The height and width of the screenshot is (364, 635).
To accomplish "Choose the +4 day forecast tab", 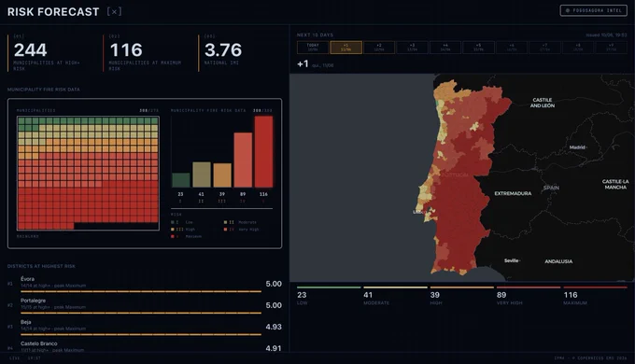I will tap(445, 48).
